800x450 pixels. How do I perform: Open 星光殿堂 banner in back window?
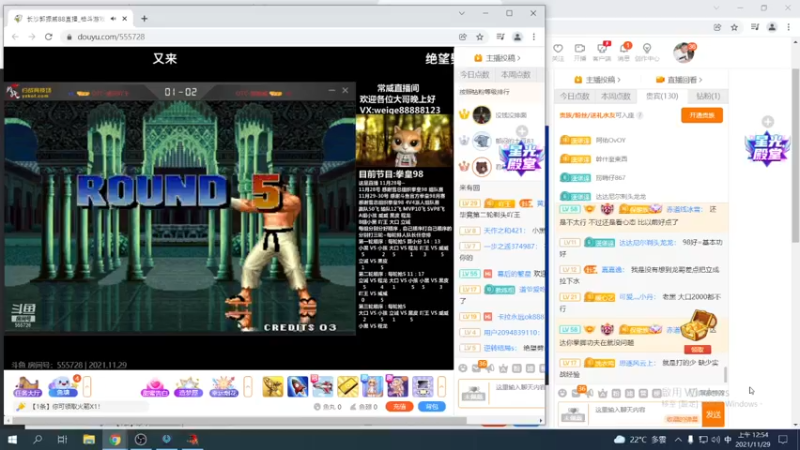[767, 148]
